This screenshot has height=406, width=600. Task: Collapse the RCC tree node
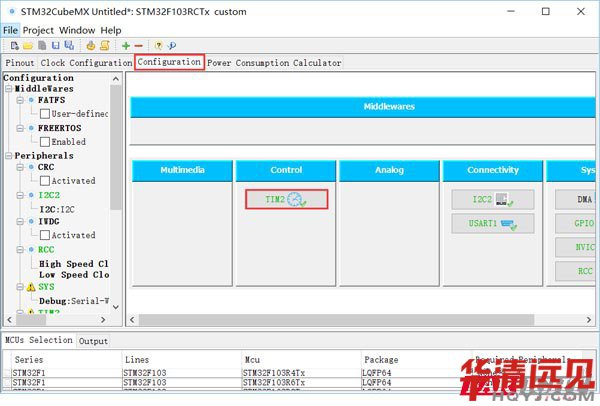pyautogui.click(x=20, y=250)
